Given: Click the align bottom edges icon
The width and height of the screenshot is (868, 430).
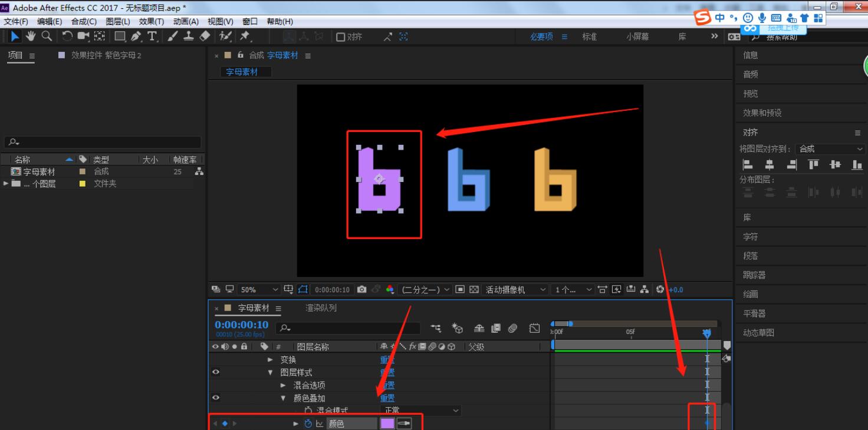Looking at the screenshot, I should pyautogui.click(x=857, y=165).
